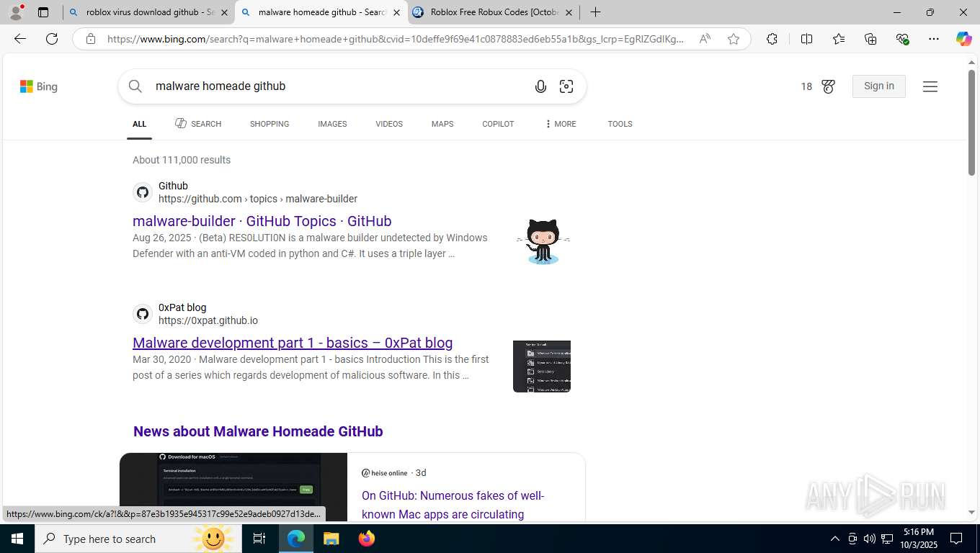Image resolution: width=980 pixels, height=553 pixels.
Task: Start voice search with the microphone icon
Action: (x=540, y=86)
